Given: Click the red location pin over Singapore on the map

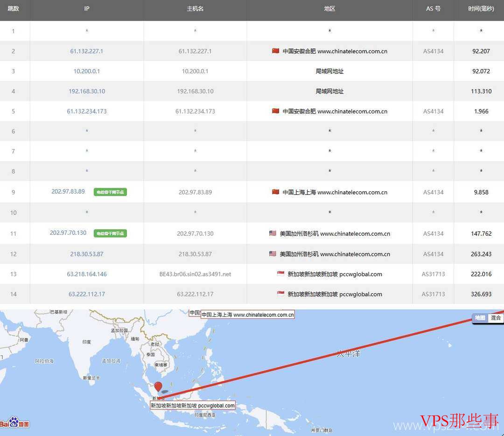Looking at the screenshot, I should 158,386.
